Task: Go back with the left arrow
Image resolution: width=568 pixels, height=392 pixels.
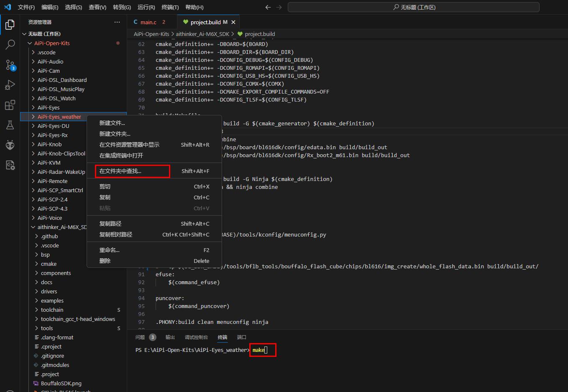Action: [268, 7]
